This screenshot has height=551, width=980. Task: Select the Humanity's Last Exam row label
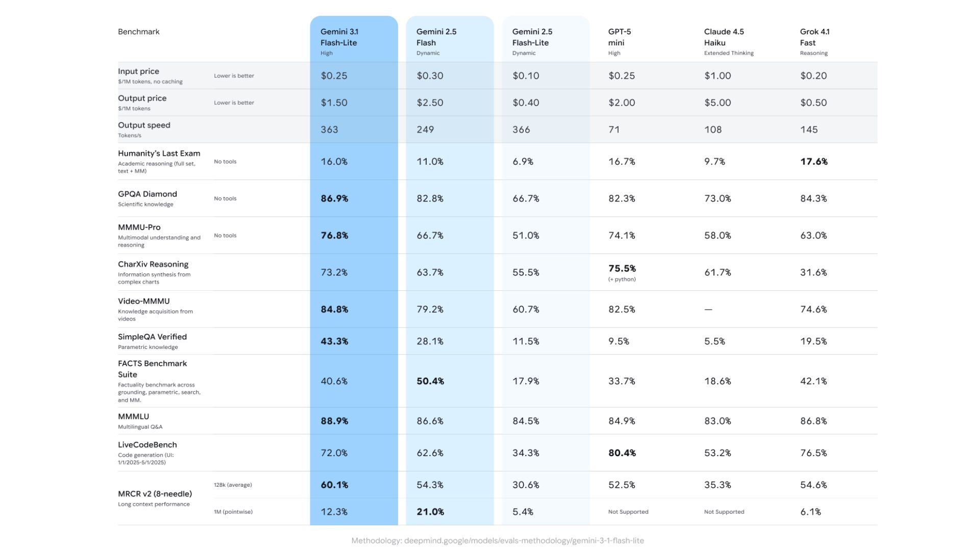point(159,154)
